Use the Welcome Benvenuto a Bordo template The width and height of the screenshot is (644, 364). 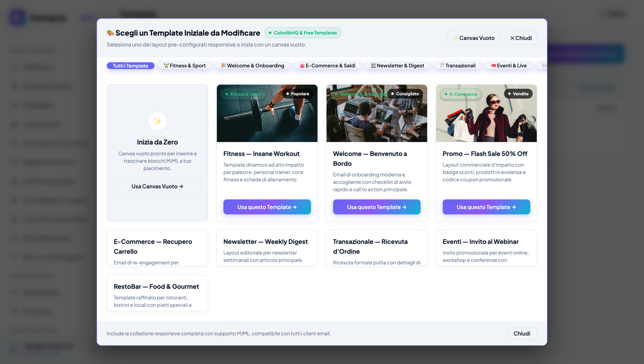377,207
